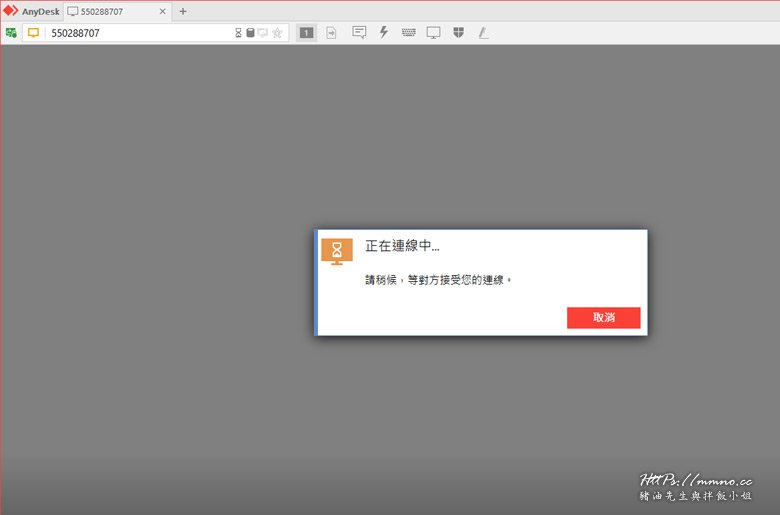780x515 pixels.
Task: Add address to favorites with star icon
Action: pyautogui.click(x=277, y=33)
